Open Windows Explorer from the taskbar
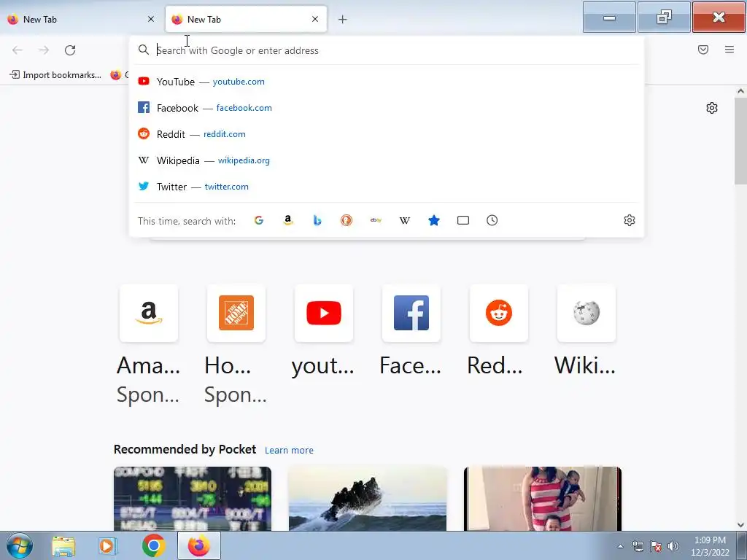Screen dimensions: 747x560 [x=63, y=545]
